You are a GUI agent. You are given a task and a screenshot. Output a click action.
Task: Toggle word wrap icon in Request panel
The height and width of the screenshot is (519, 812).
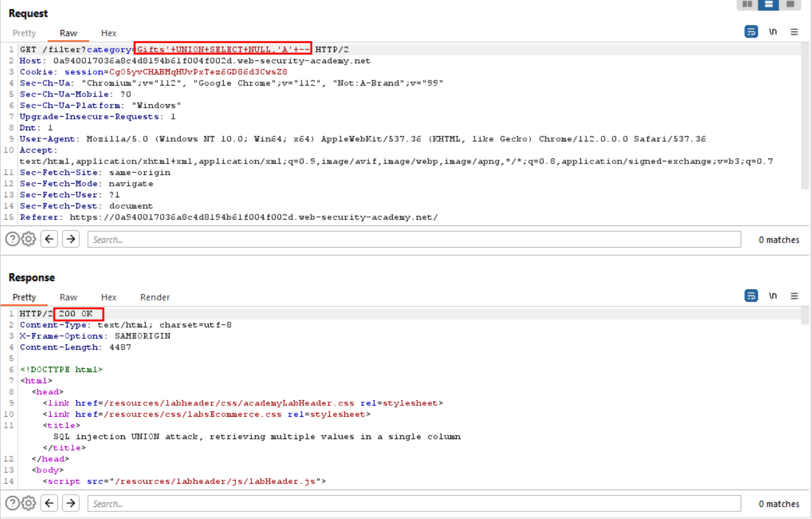click(751, 32)
